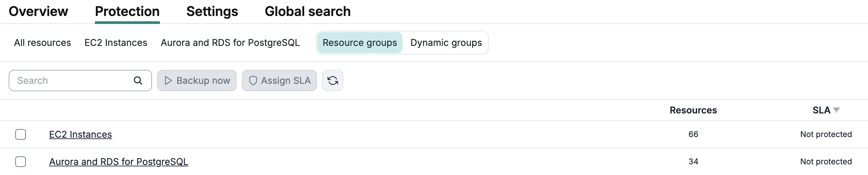The width and height of the screenshot is (868, 175).
Task: Open the EC2 Instances group link
Action: [81, 134]
